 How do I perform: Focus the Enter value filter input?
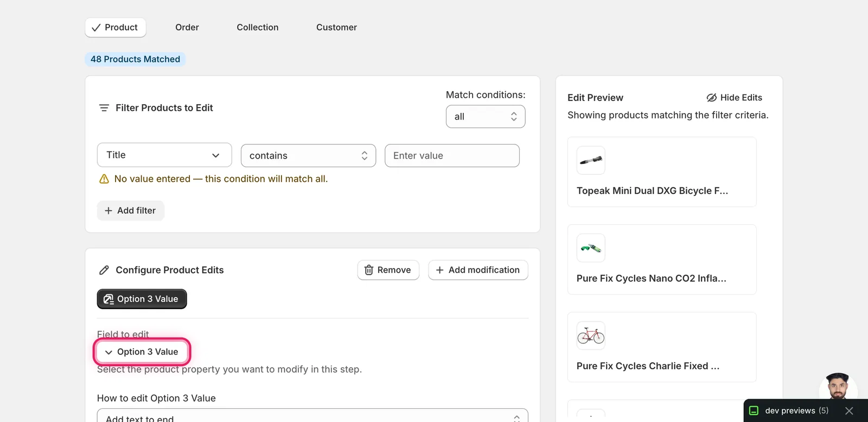pos(452,155)
